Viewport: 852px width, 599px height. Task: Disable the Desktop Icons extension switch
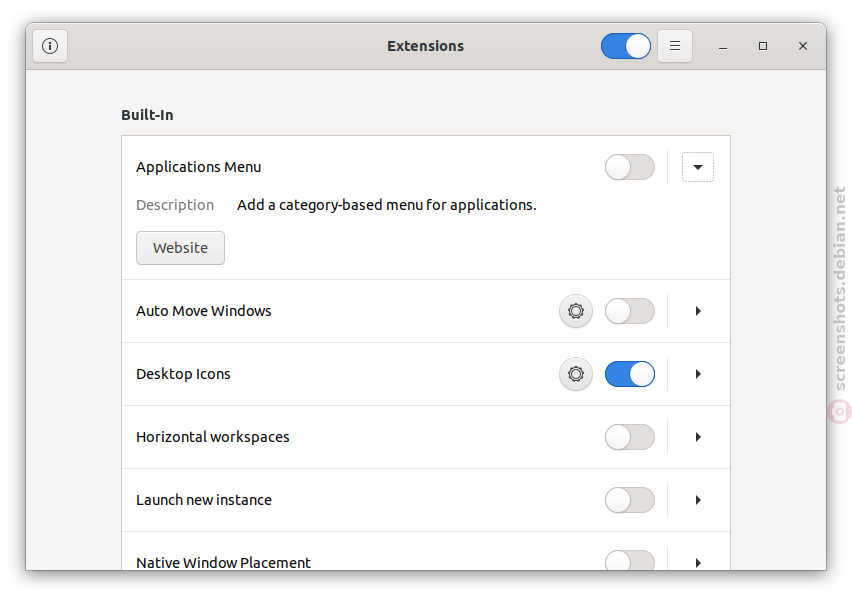pos(630,374)
